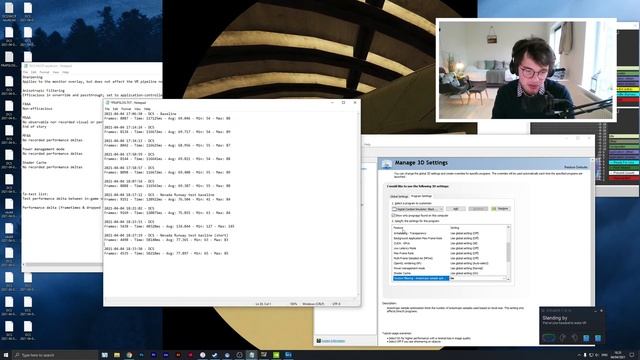Open the program selection dropdown in NVIDIA panel
The image size is (640, 360).
[x=417, y=209]
